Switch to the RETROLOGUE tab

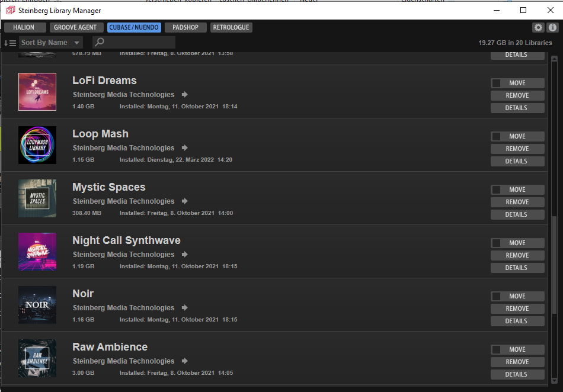(x=231, y=27)
